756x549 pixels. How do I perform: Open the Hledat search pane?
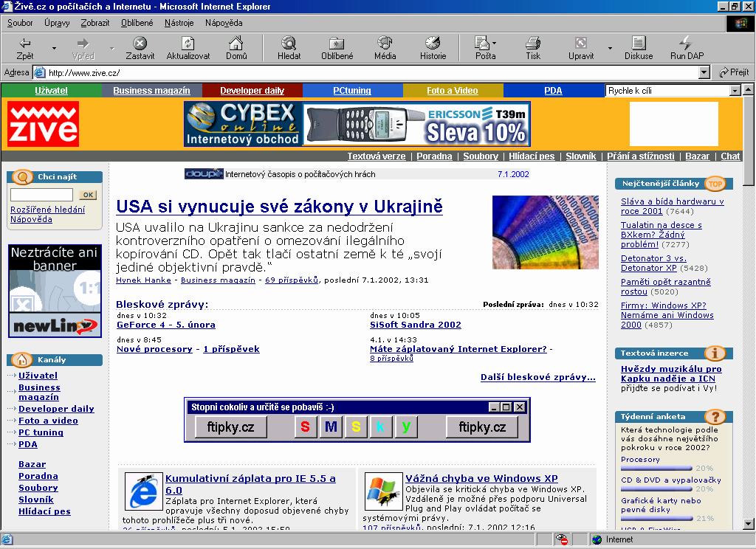[x=289, y=48]
